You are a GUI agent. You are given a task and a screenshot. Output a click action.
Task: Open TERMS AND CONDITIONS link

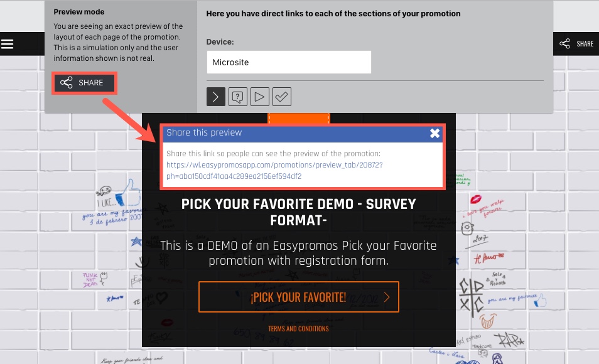click(x=298, y=328)
